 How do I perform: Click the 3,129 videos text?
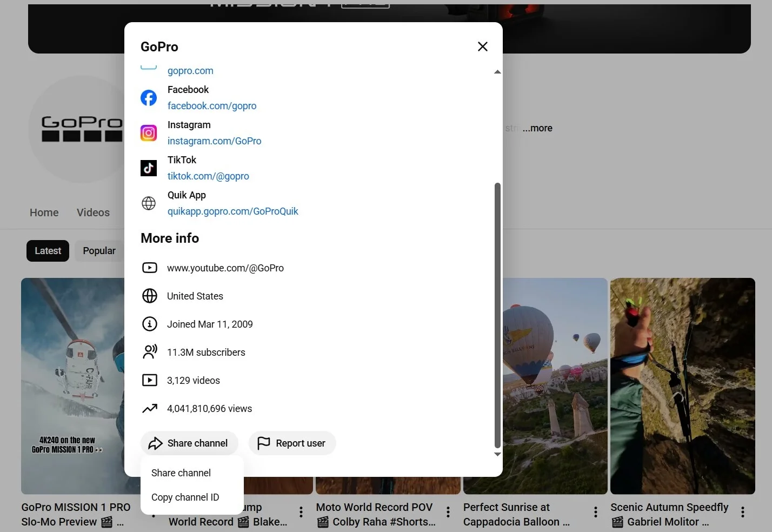point(194,381)
